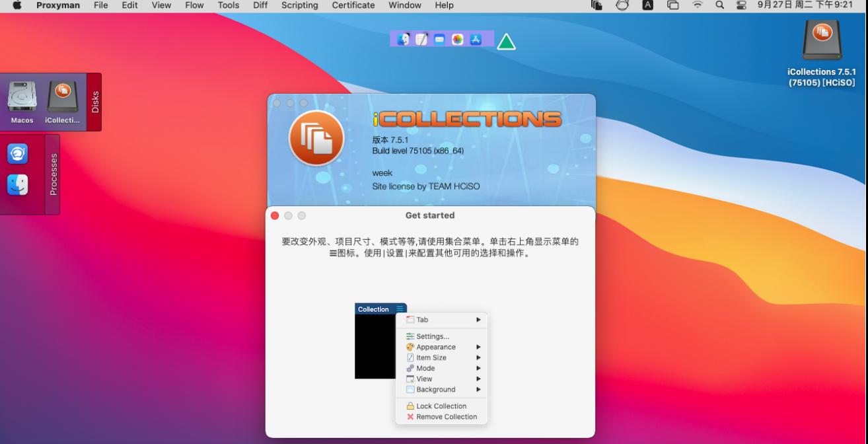
Task: Click the iCOLLECTIONS title banner text
Action: [467, 119]
